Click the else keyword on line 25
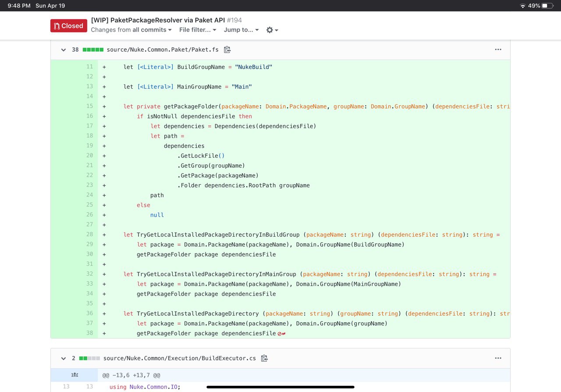This screenshot has height=392, width=561. 143,205
